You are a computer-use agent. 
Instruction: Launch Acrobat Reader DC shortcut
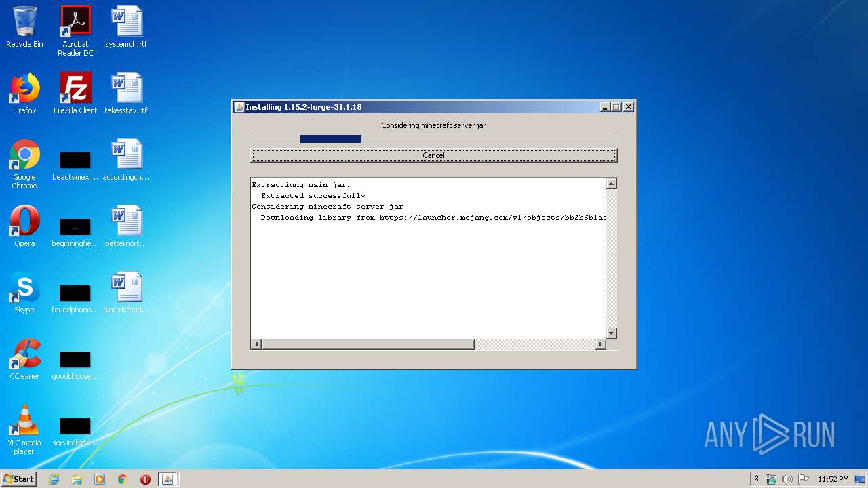75,30
